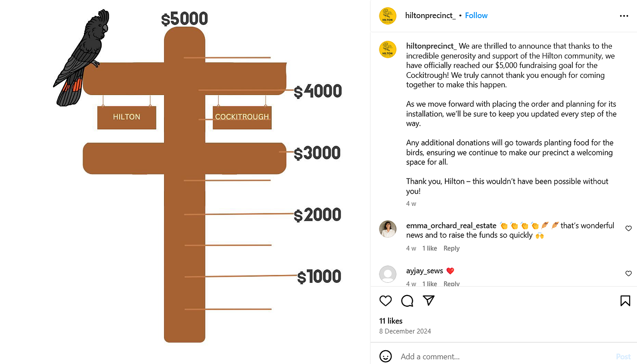
Task: View the 11 likes list
Action: (x=391, y=321)
